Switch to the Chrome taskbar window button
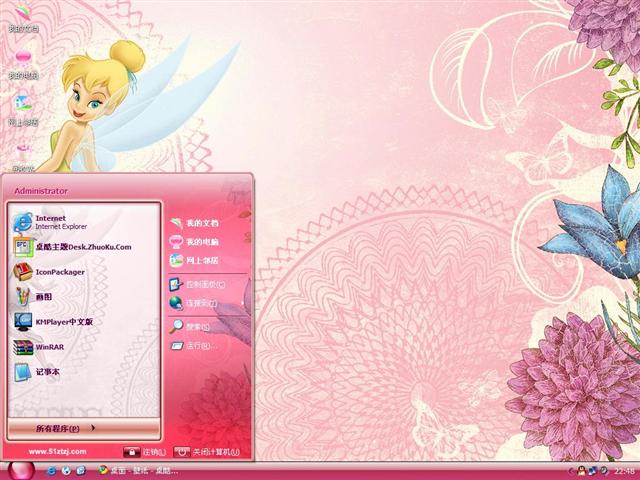The image size is (640, 480). pos(138,471)
